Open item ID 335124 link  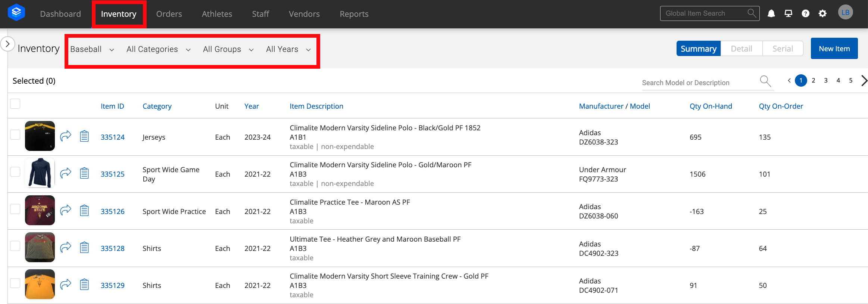[113, 137]
